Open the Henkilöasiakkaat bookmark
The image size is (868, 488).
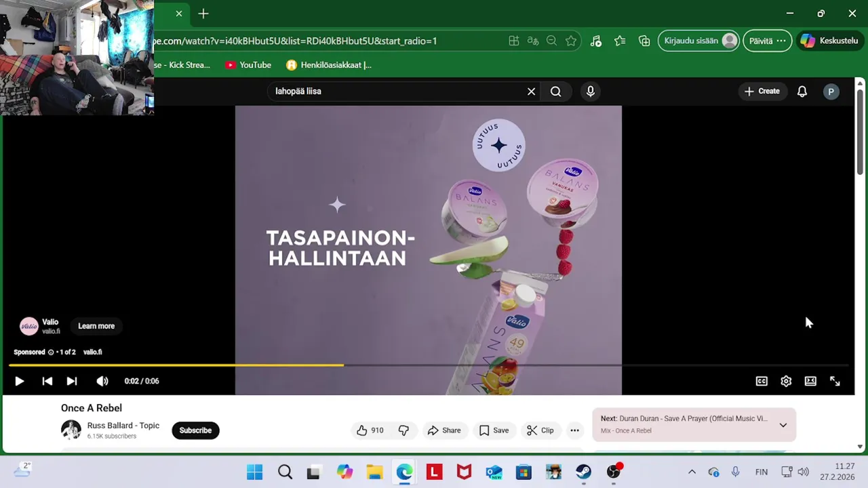pyautogui.click(x=329, y=65)
